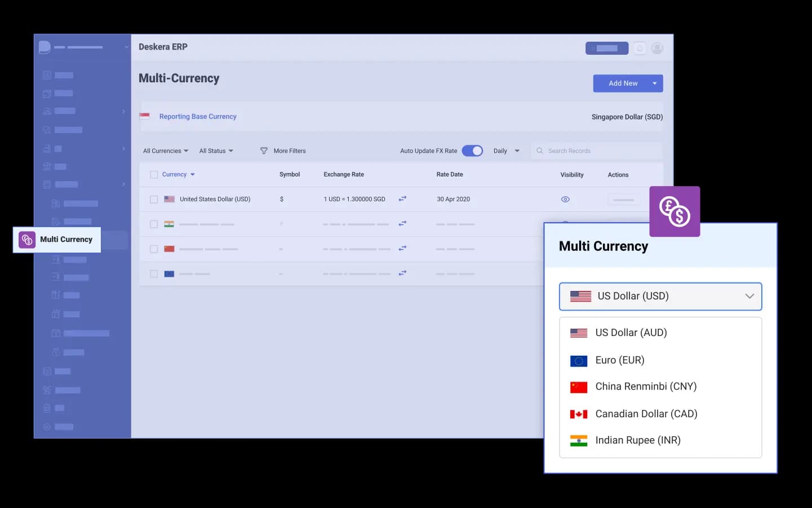The width and height of the screenshot is (812, 508).
Task: Click the purple Multi Currency coin icon
Action: click(675, 211)
